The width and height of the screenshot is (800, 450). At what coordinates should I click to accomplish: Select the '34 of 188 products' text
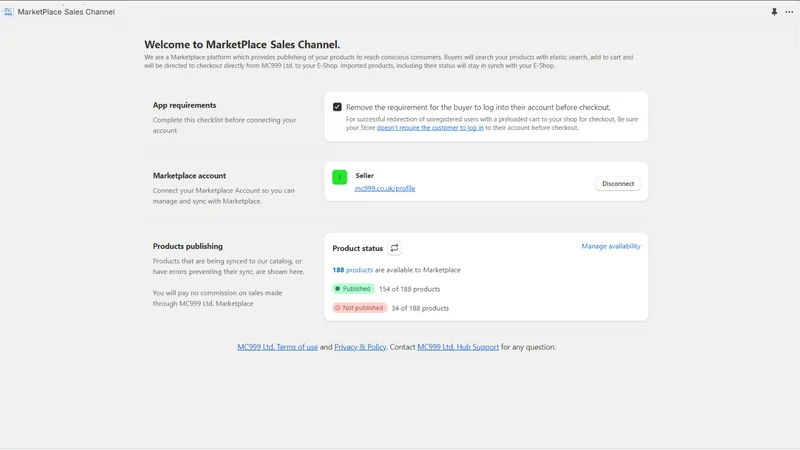pyautogui.click(x=420, y=308)
